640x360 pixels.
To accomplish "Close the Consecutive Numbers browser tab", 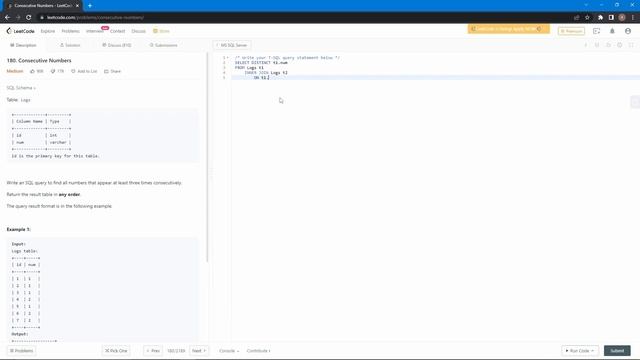I will tap(77, 6).
